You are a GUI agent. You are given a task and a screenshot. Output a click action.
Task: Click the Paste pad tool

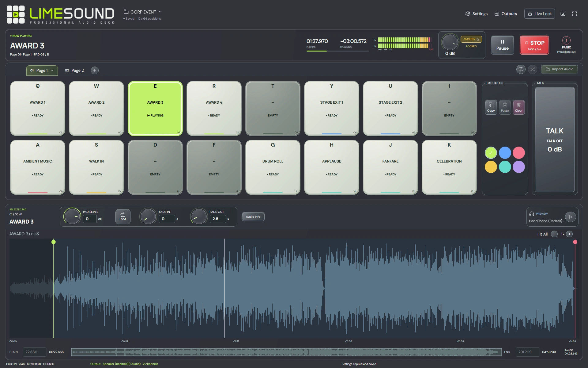[x=505, y=107]
